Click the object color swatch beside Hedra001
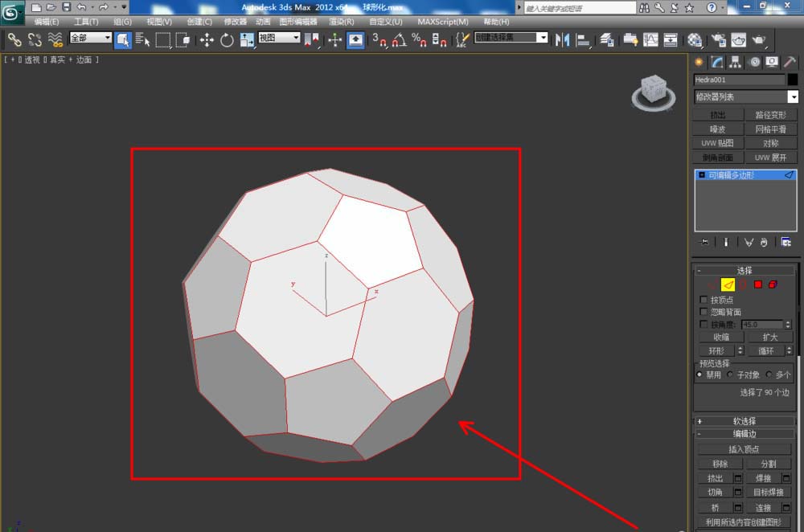 [793, 80]
